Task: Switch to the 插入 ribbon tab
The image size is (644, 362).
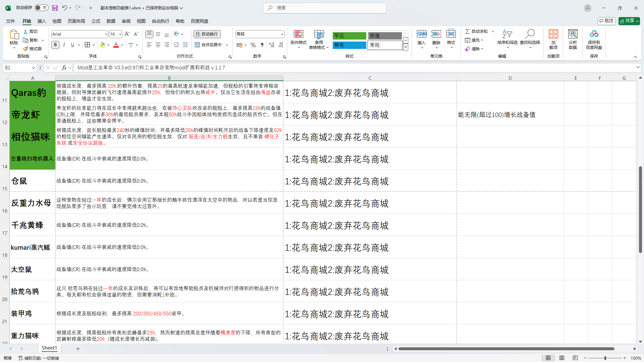Action: (42, 21)
